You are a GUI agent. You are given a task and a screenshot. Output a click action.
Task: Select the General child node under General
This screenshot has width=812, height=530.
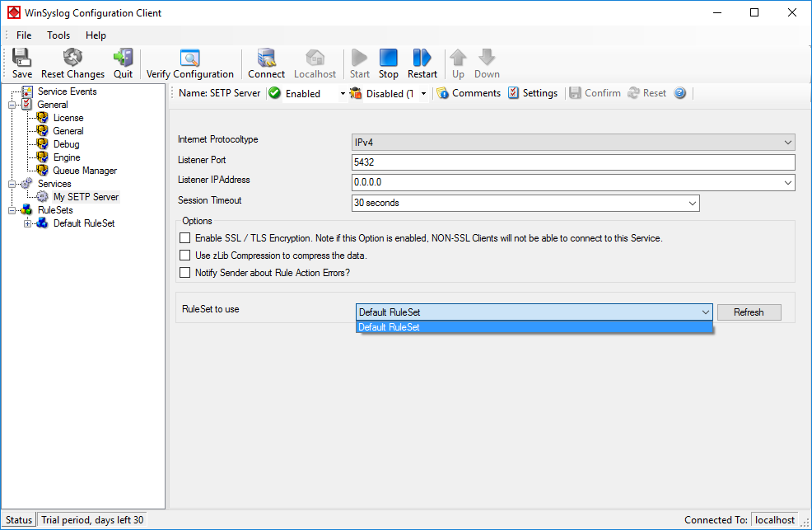pos(68,131)
